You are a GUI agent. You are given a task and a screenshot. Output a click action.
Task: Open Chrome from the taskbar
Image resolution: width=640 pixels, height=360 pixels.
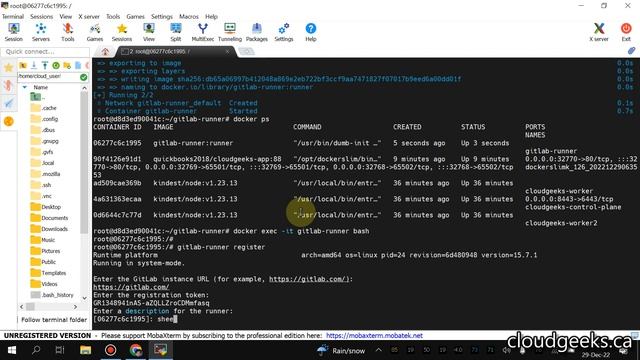coord(136,350)
